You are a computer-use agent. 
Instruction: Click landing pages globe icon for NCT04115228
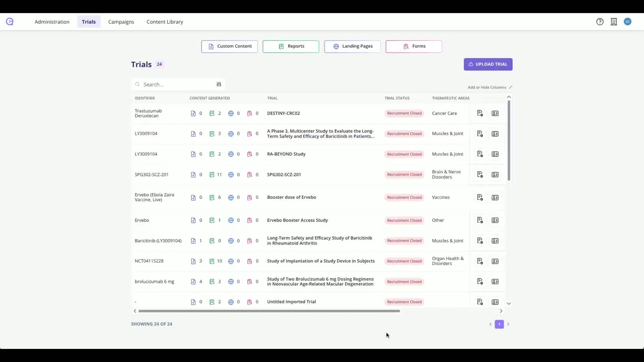(231, 261)
